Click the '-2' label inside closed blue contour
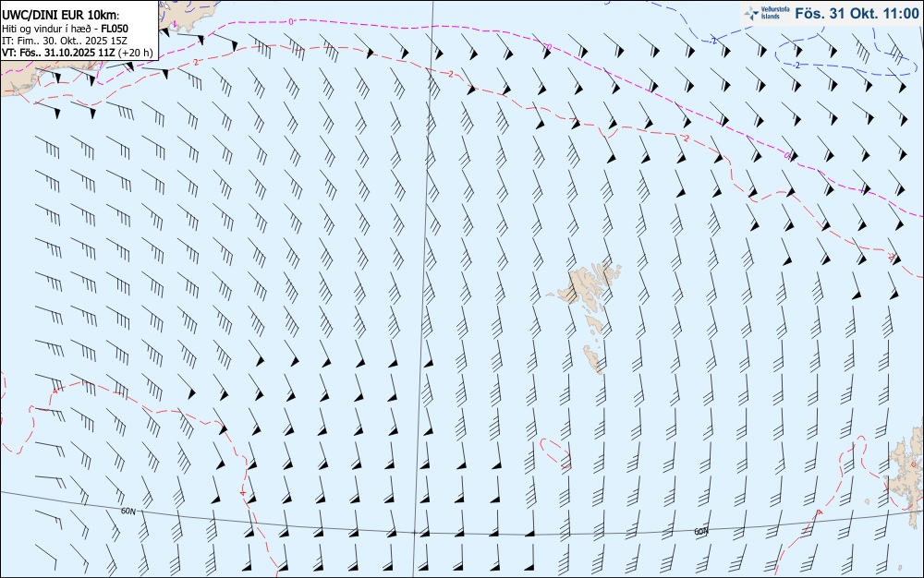Image resolution: width=924 pixels, height=578 pixels. (x=796, y=65)
